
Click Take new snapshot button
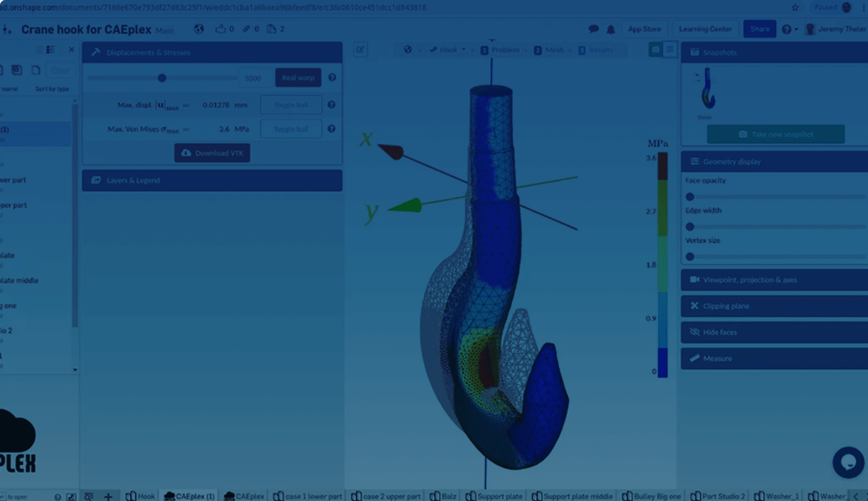(x=775, y=134)
